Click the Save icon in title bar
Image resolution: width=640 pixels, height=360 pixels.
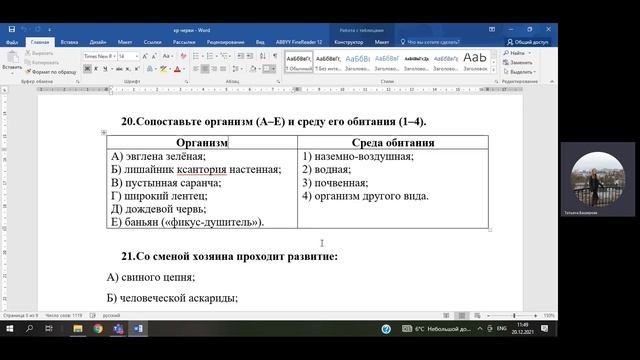pos(12,29)
